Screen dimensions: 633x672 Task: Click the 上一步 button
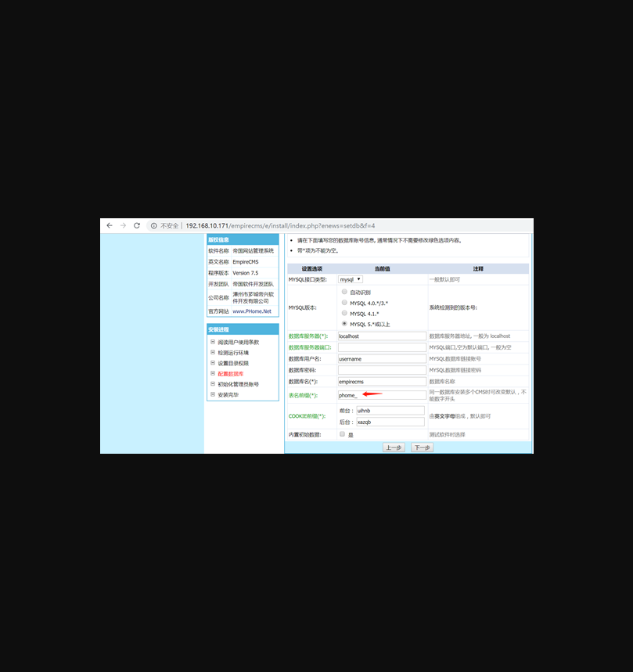coord(393,447)
